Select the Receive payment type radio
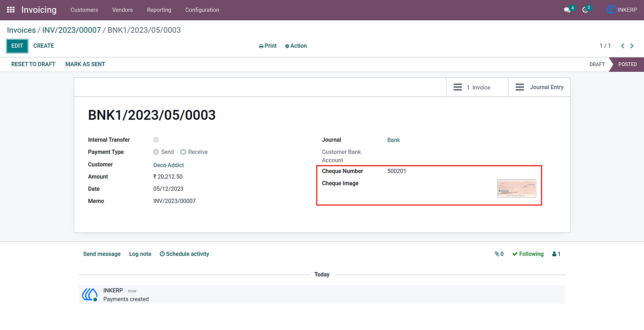The image size is (644, 330). click(183, 152)
